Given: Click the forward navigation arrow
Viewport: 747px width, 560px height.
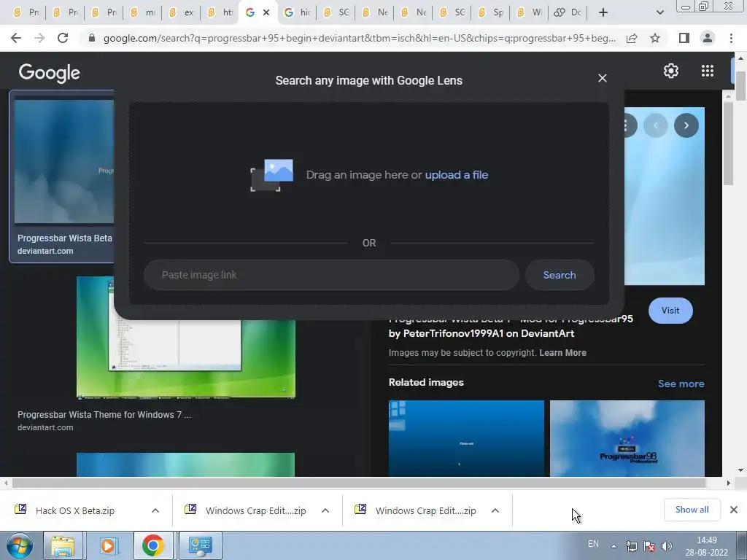Looking at the screenshot, I should point(39,38).
